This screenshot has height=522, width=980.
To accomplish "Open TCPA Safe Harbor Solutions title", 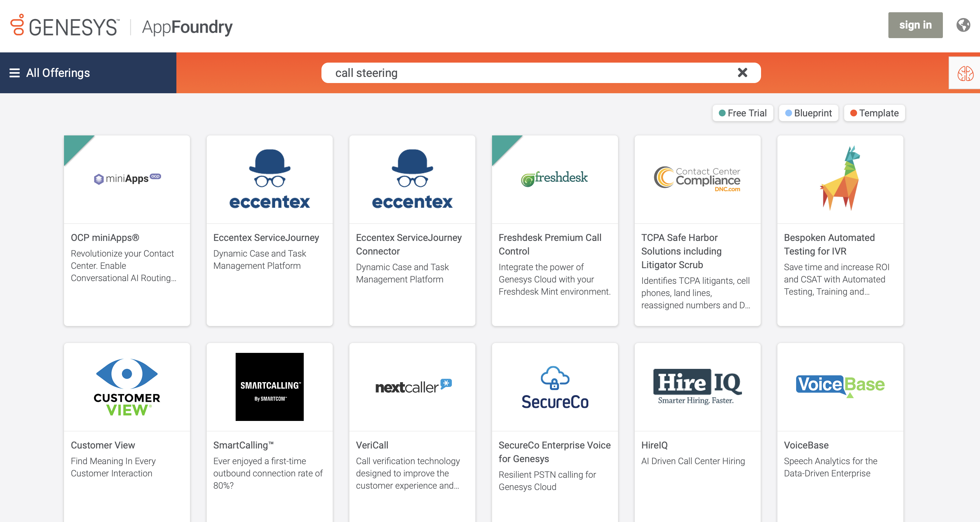I will click(681, 251).
